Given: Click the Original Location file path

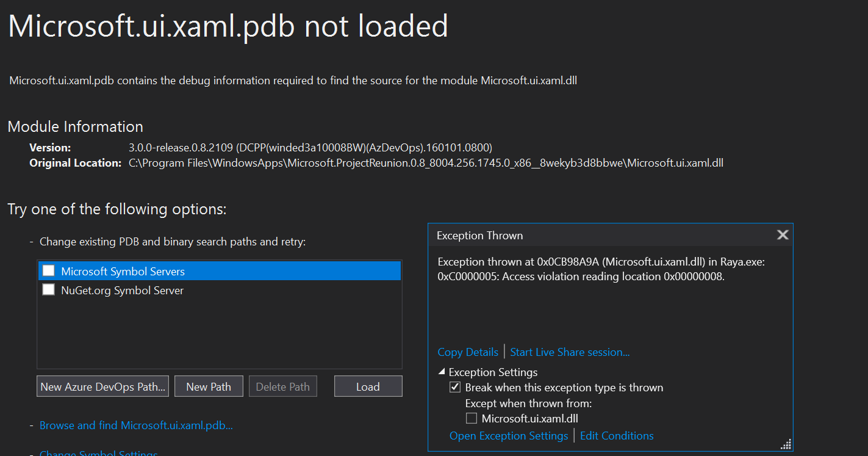Looking at the screenshot, I should coord(426,163).
